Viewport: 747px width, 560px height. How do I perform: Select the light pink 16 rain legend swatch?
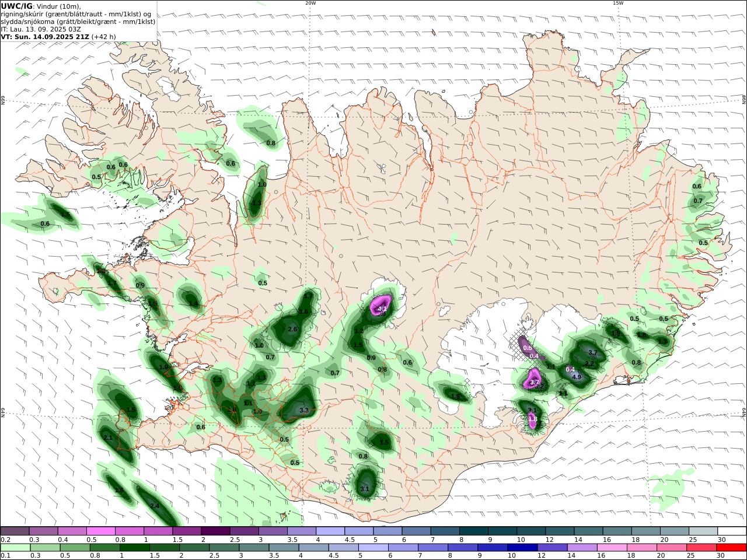[612, 548]
